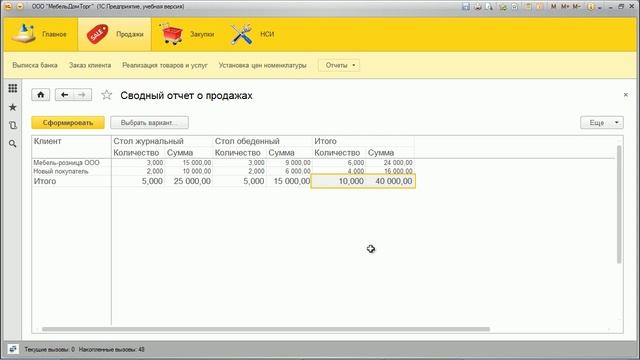Open the Search magnifier icon in sidebar

point(13,144)
